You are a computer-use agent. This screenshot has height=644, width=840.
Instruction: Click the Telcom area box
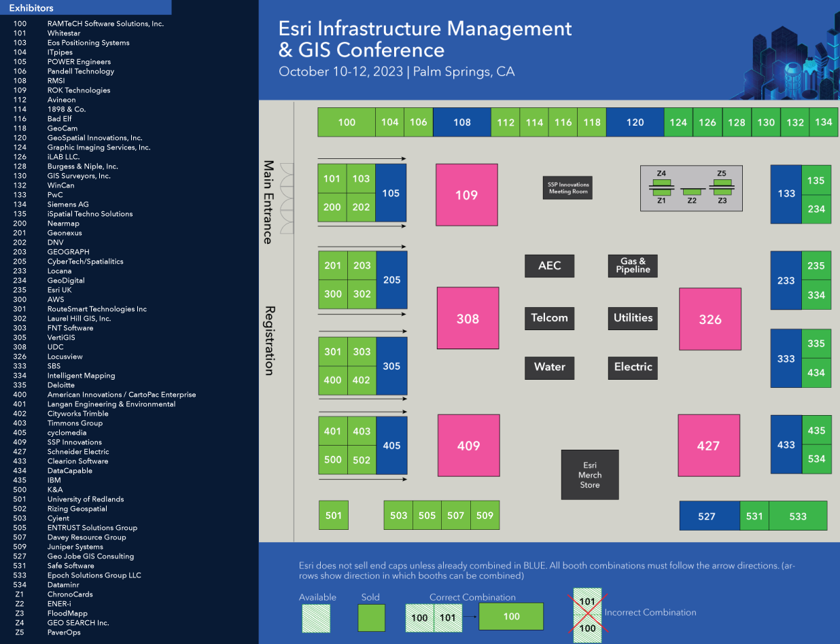pos(549,318)
